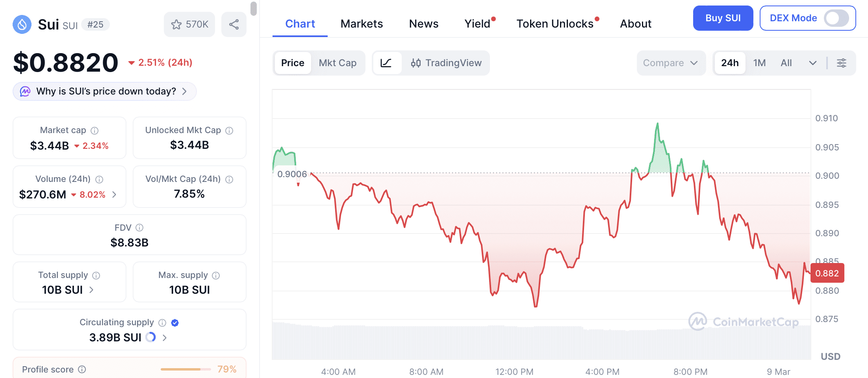Open the chart settings sliders icon
The image size is (868, 378).
pos(842,63)
